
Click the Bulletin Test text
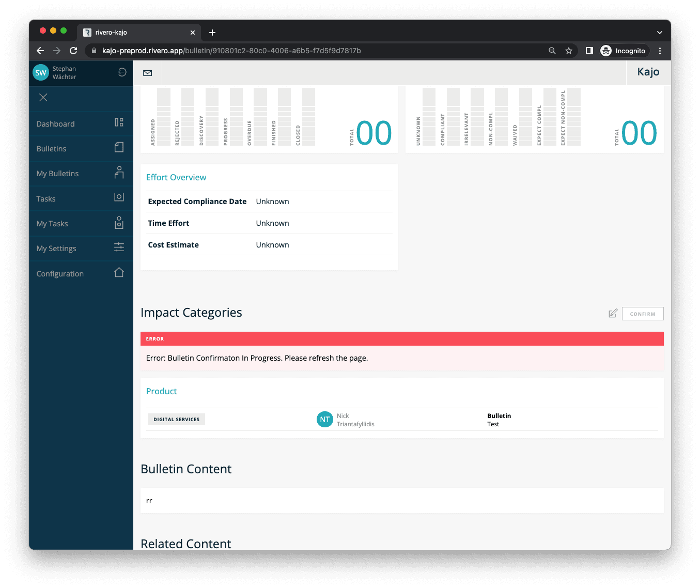tap(499, 420)
